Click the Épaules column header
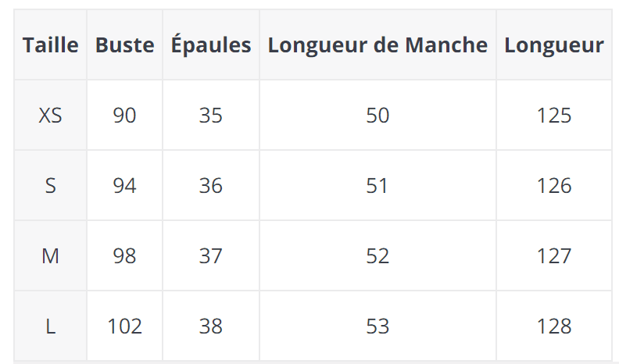 click(x=211, y=45)
